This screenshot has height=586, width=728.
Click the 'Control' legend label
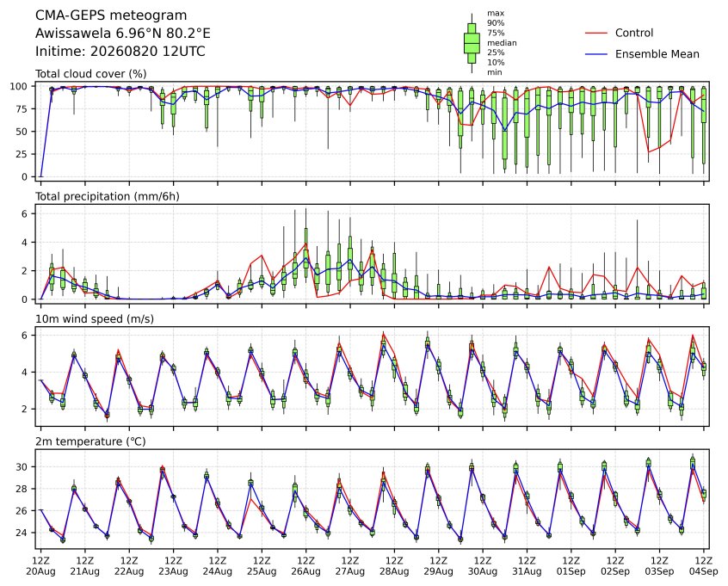pos(633,33)
